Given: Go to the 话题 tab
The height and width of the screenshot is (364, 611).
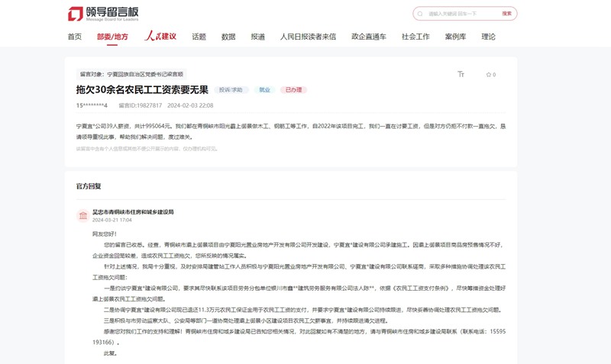Looking at the screenshot, I should (199, 37).
